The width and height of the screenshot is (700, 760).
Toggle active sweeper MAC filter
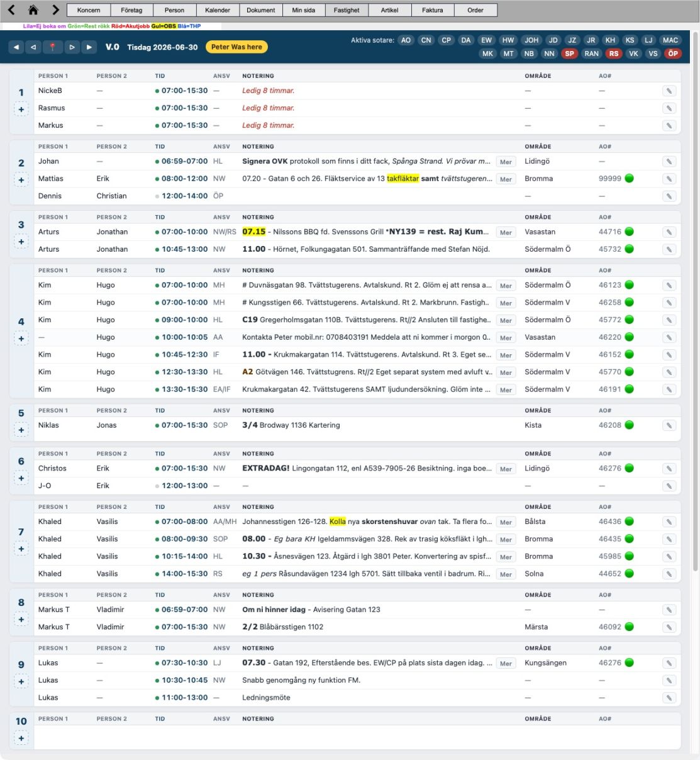[670, 40]
